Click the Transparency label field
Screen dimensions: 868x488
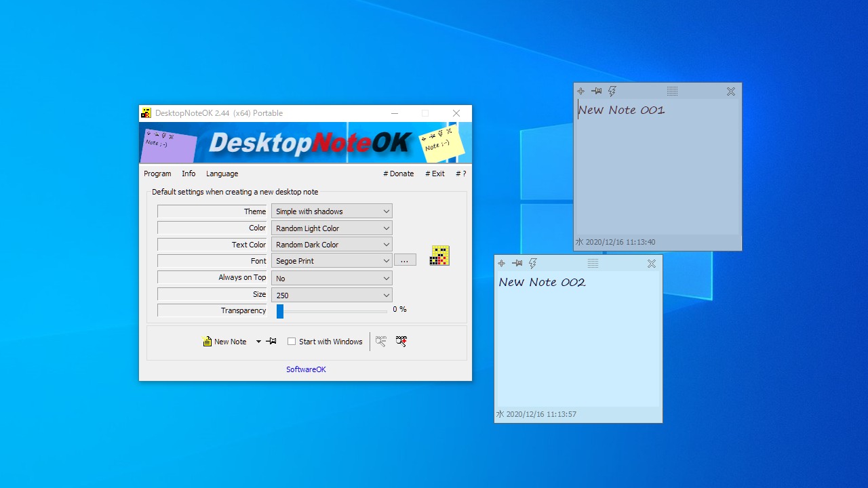coord(213,310)
